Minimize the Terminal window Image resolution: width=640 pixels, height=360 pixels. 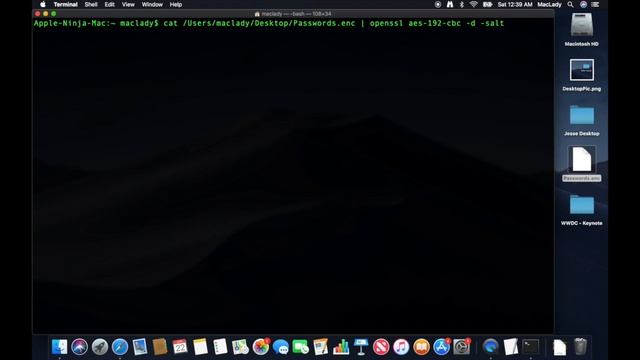[x=45, y=14]
